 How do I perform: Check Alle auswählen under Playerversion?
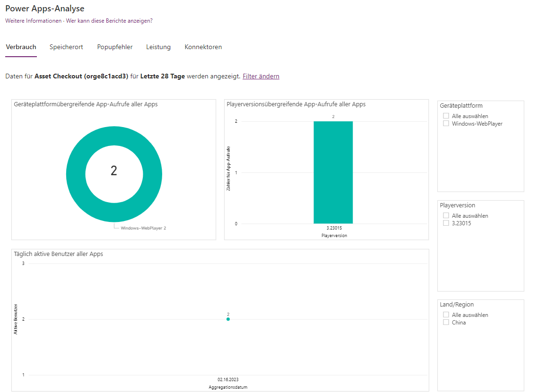click(446, 216)
